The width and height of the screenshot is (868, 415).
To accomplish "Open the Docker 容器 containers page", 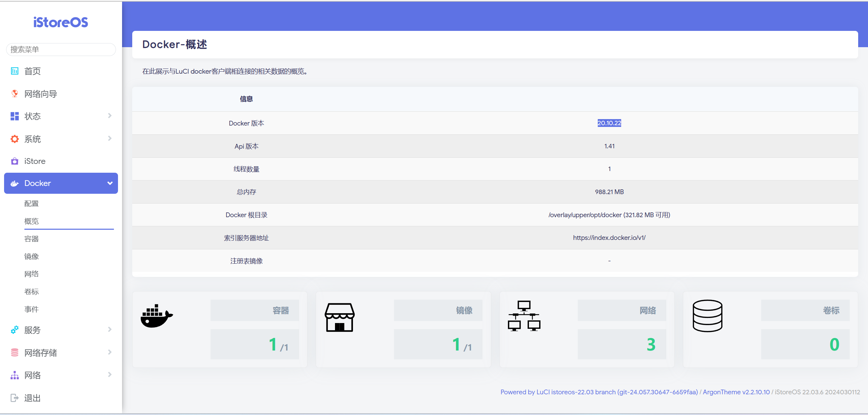I will [x=32, y=239].
